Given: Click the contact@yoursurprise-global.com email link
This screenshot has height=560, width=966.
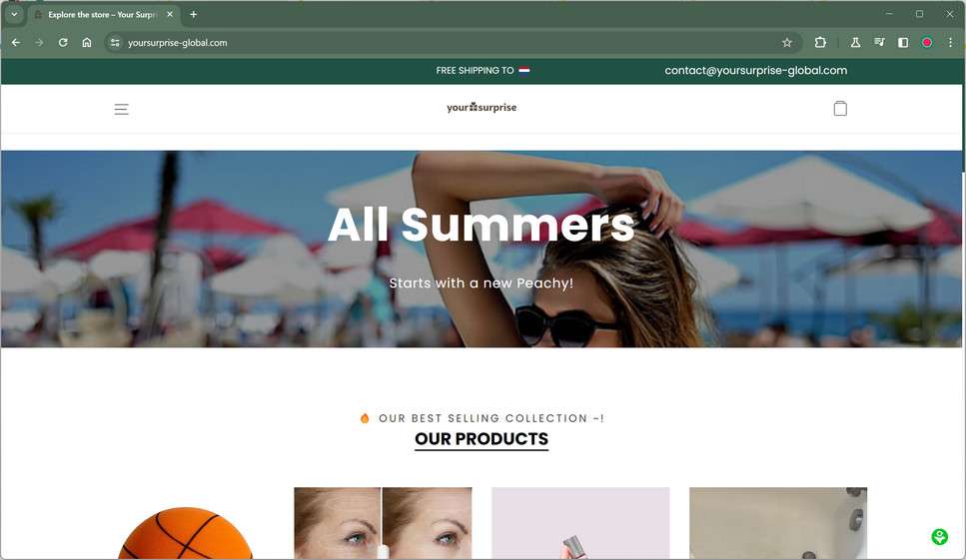Looking at the screenshot, I should pyautogui.click(x=755, y=70).
